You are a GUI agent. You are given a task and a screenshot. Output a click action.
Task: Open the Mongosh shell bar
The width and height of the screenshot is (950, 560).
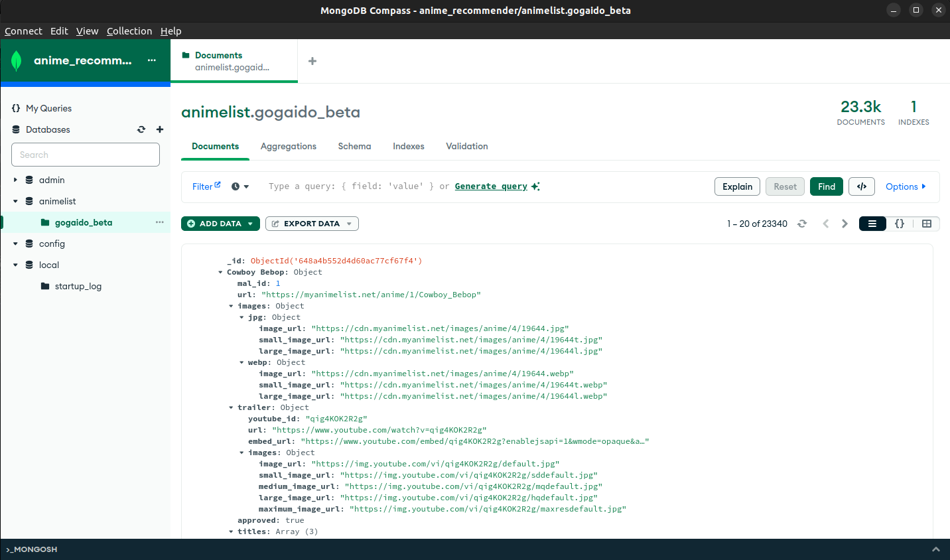coord(475,549)
